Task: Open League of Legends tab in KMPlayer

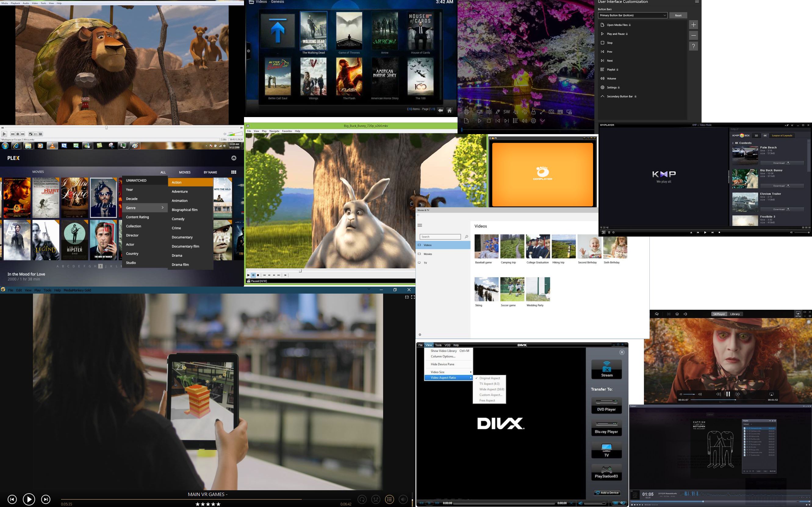Action: (782, 135)
